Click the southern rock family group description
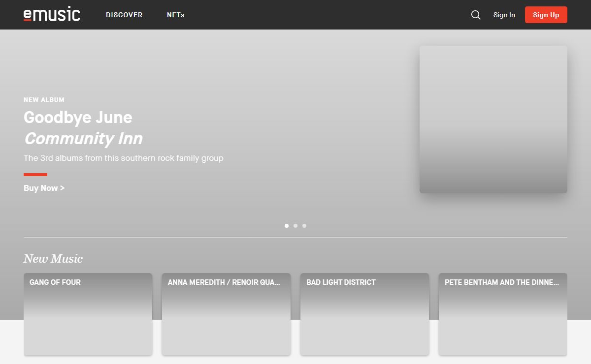This screenshot has width=591, height=364. (124, 158)
